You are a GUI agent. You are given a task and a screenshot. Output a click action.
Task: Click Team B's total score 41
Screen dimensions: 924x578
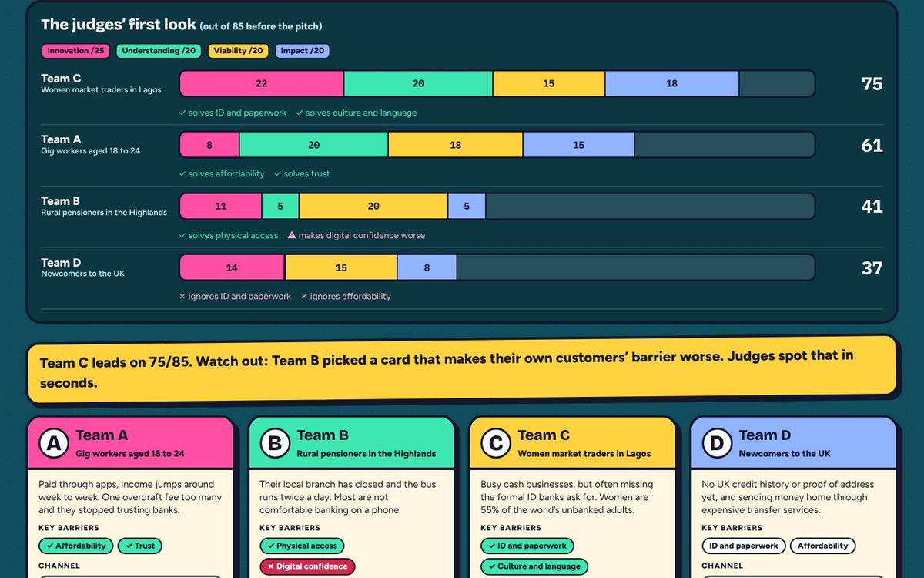(x=872, y=207)
